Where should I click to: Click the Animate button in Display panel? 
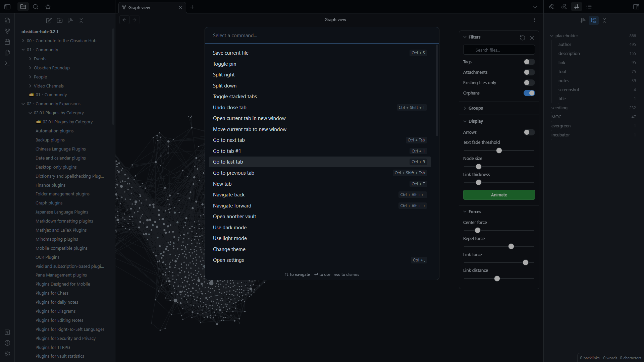pos(499,194)
